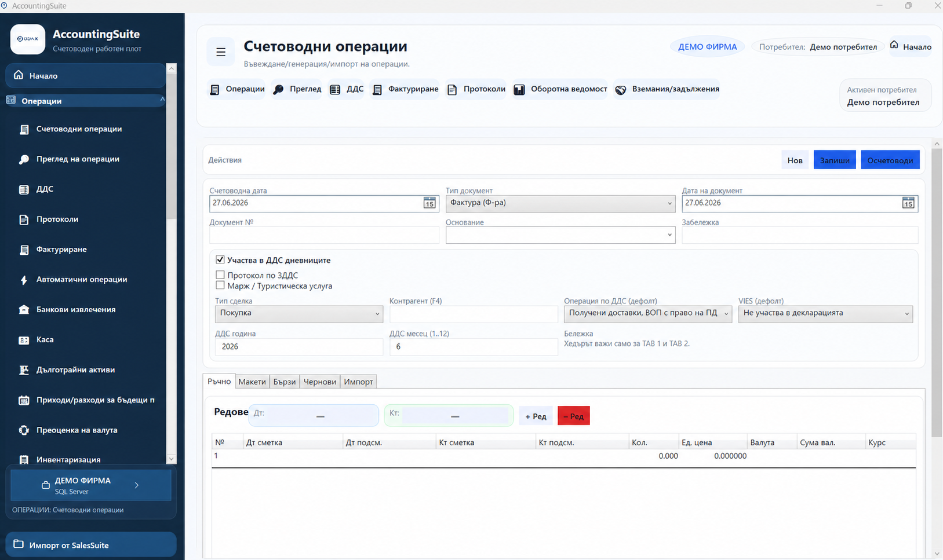This screenshot has width=943, height=560.
Task: Click the Дт сметка column header
Action: (293, 442)
